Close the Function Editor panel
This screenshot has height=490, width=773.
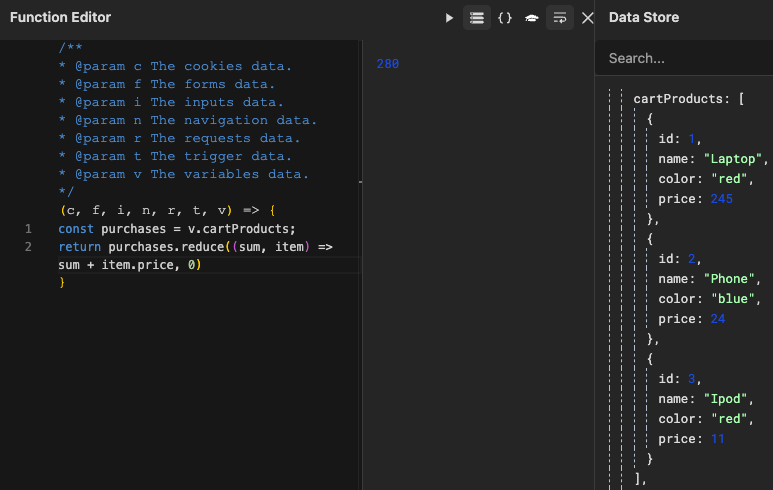coord(587,18)
